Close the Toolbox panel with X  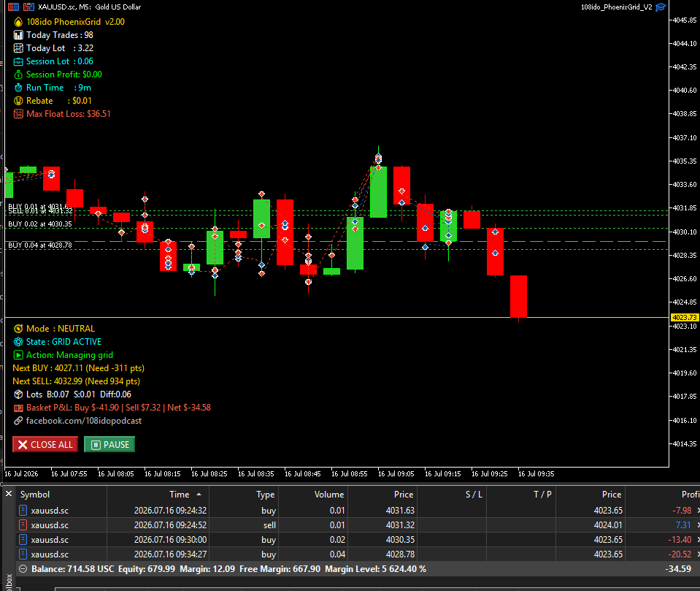9,494
